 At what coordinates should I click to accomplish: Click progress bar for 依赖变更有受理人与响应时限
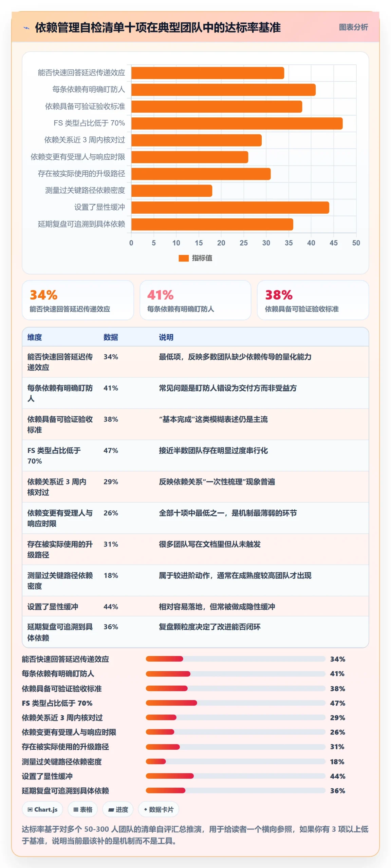click(x=236, y=732)
